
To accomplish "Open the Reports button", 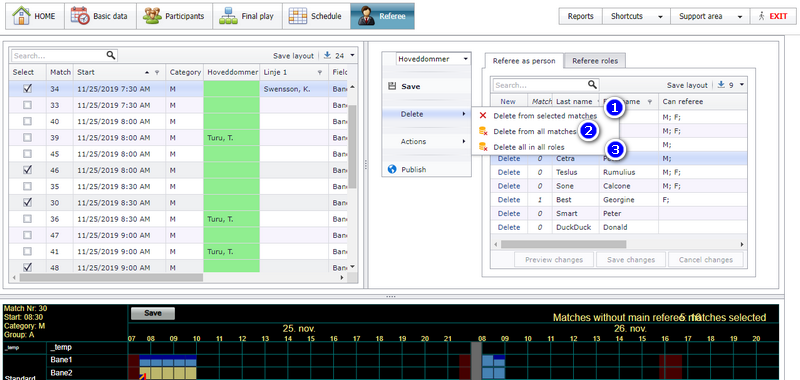I will pyautogui.click(x=581, y=16).
